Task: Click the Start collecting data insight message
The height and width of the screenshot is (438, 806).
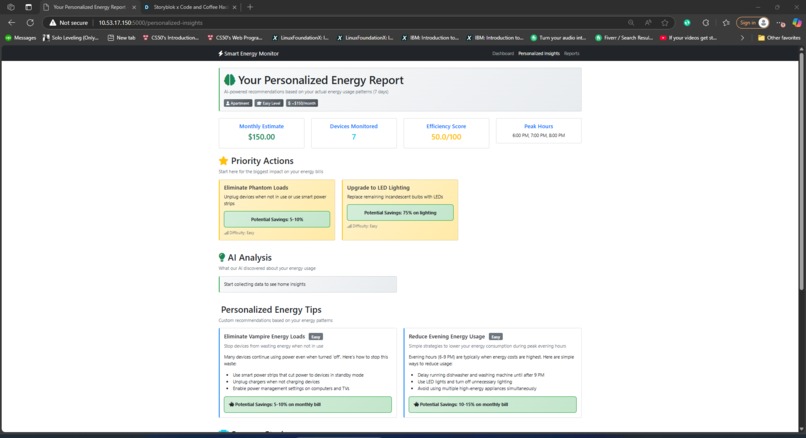Action: [307, 284]
